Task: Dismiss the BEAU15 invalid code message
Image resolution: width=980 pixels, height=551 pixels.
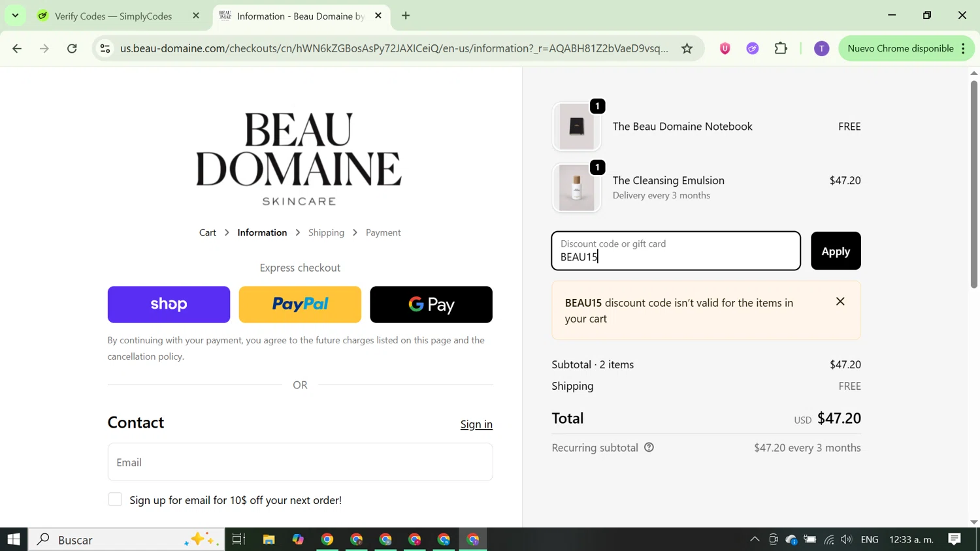Action: coord(840,302)
